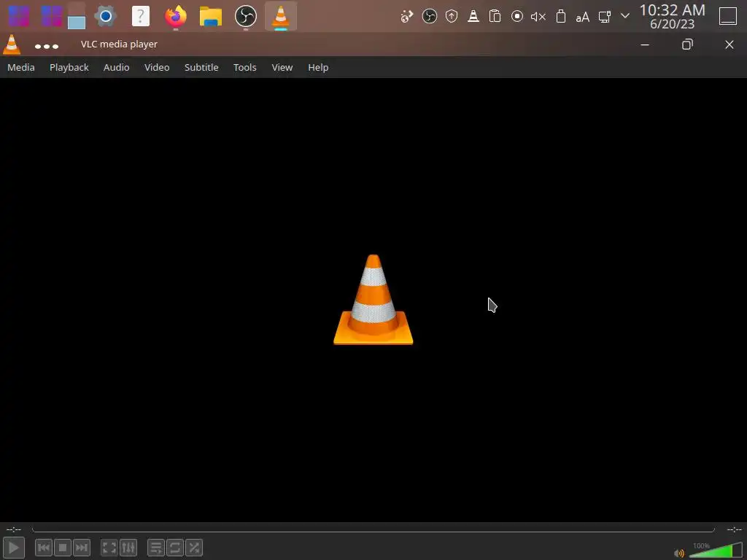Open the Help menu

pos(318,67)
